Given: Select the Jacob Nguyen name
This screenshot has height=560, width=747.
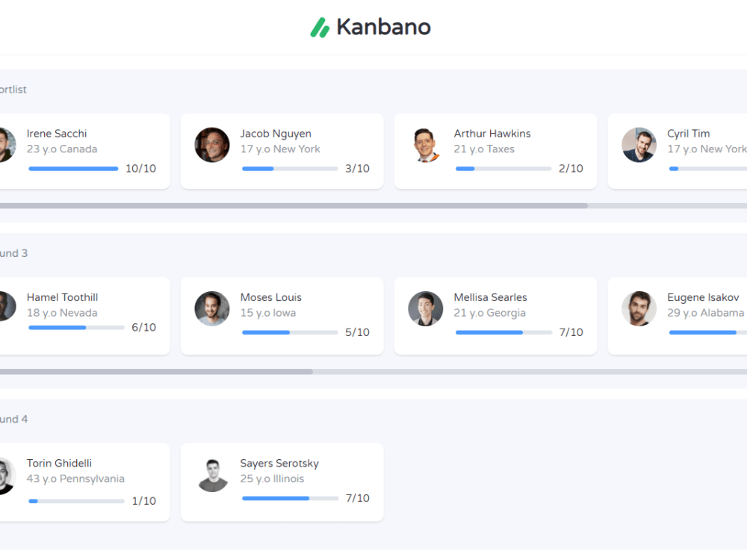Looking at the screenshot, I should 276,134.
